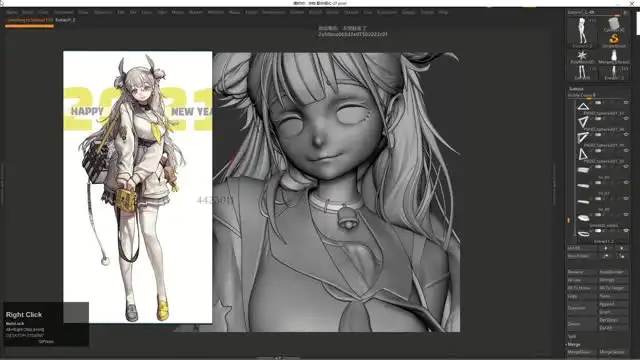Open the Preferences menu
This screenshot has height=360, width=640.
[273, 13]
